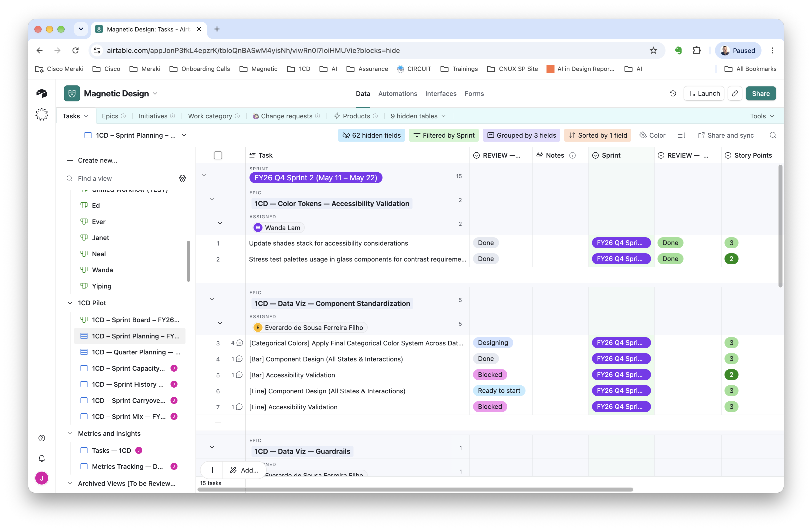Open the Tools dropdown

pyautogui.click(x=762, y=116)
